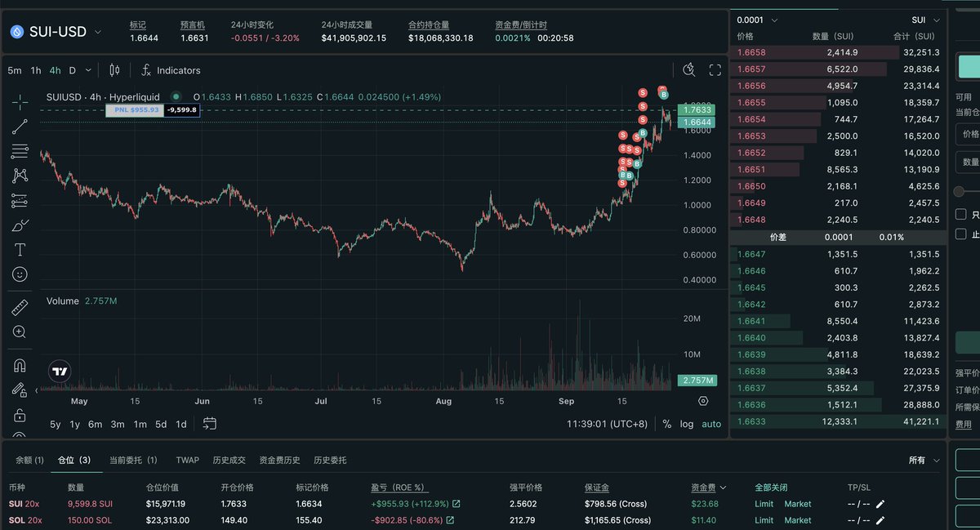Switch chart to fullscreen mode

(715, 70)
